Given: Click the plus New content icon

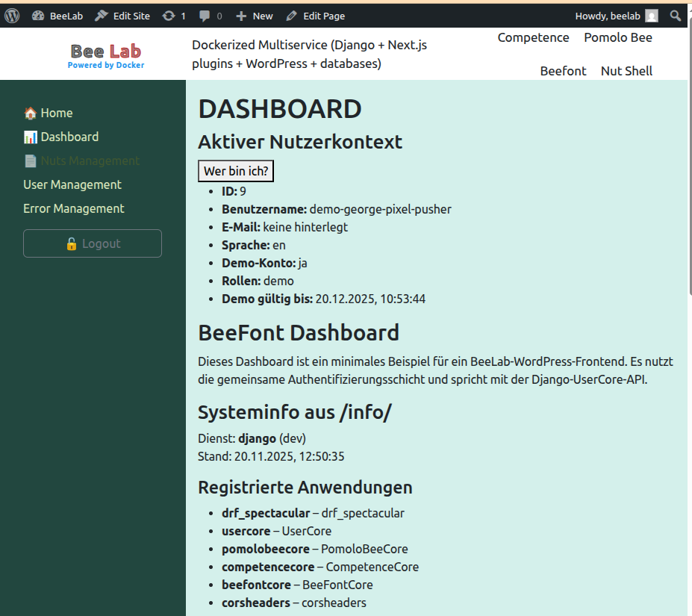Looking at the screenshot, I should click(240, 16).
